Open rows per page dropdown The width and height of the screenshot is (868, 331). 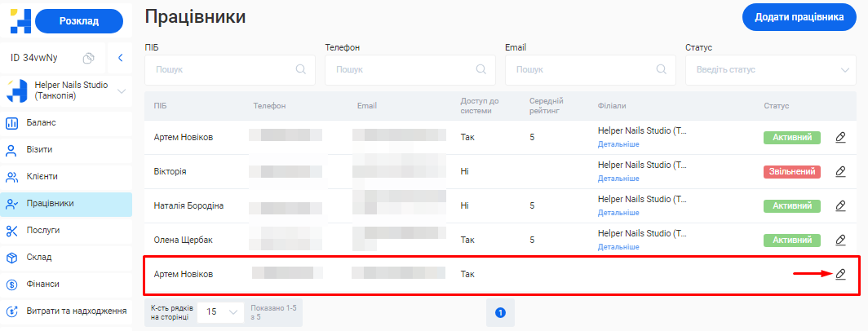tap(221, 311)
